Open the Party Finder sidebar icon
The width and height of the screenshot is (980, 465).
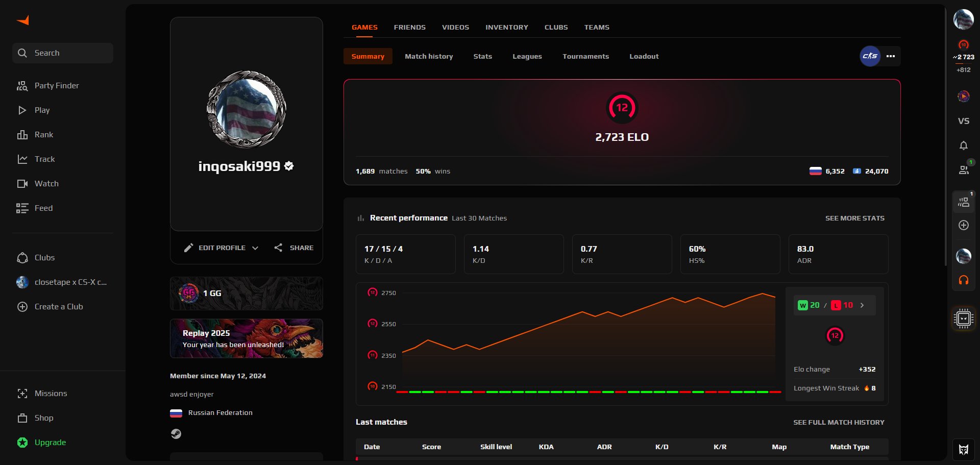pos(22,85)
